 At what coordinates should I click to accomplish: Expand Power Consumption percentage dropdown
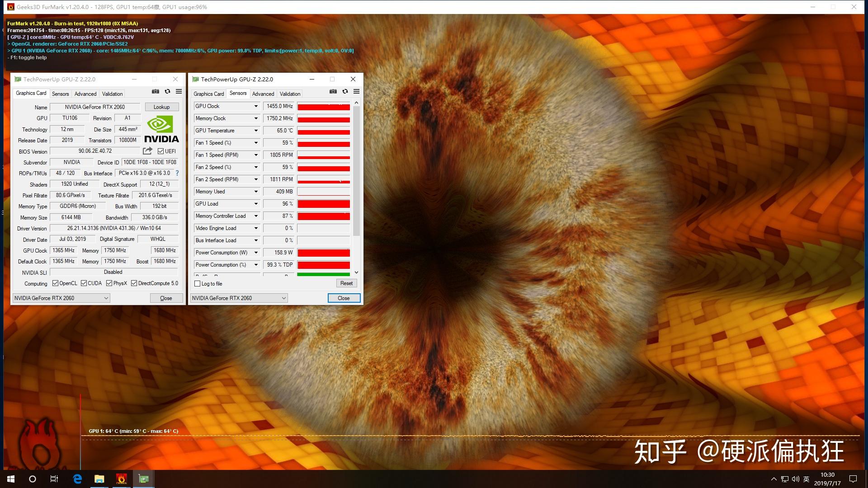255,264
